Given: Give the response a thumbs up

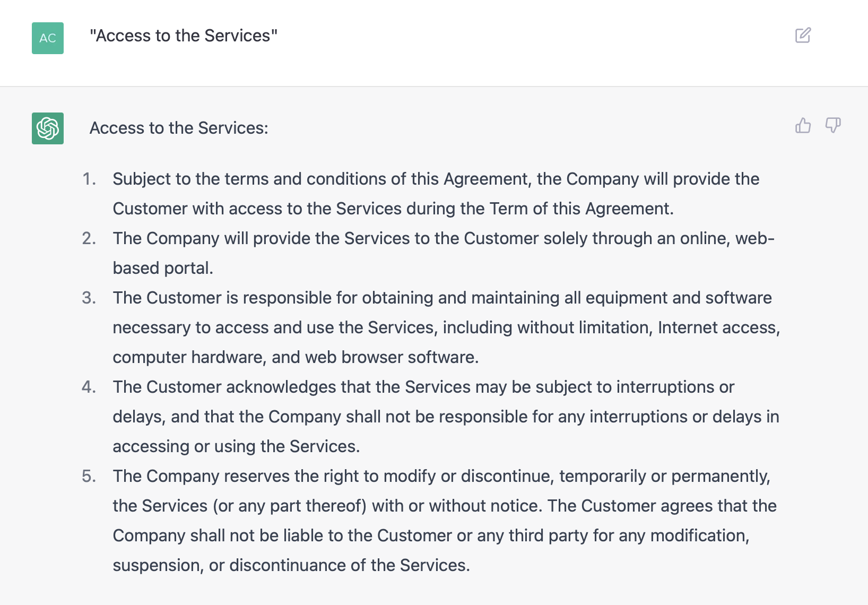Looking at the screenshot, I should tap(803, 126).
